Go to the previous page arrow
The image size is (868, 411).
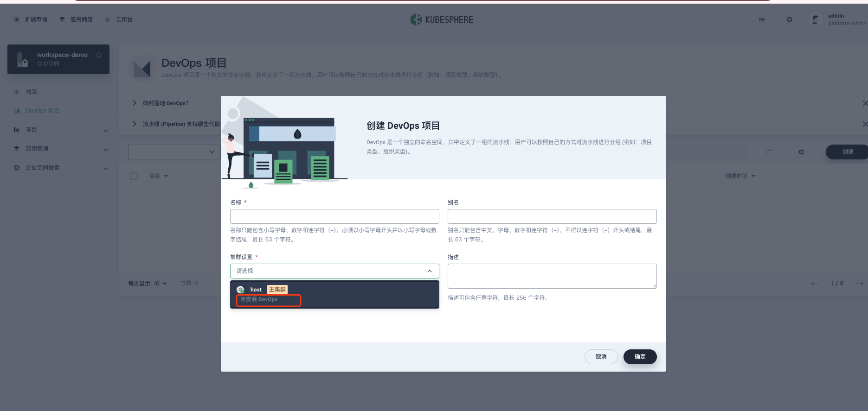[815, 283]
